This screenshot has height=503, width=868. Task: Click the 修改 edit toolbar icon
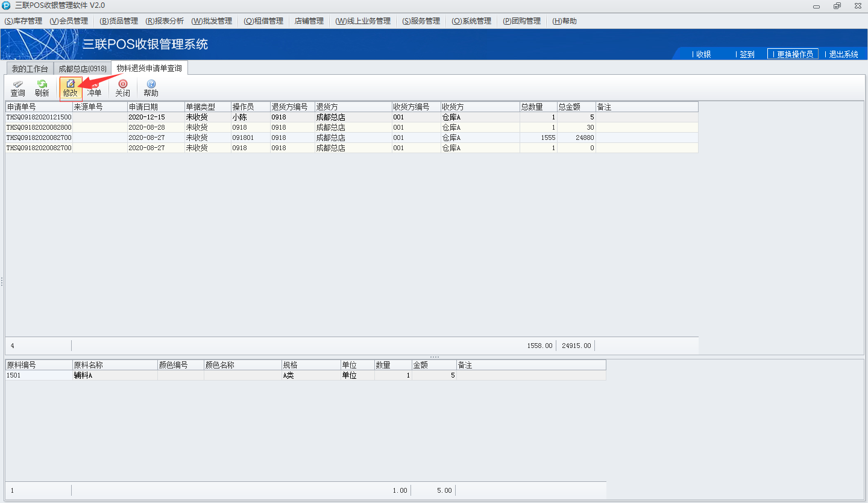(x=71, y=89)
